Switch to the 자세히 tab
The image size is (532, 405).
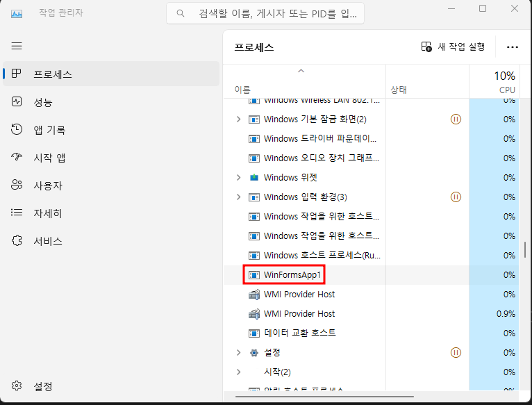pyautogui.click(x=111, y=213)
